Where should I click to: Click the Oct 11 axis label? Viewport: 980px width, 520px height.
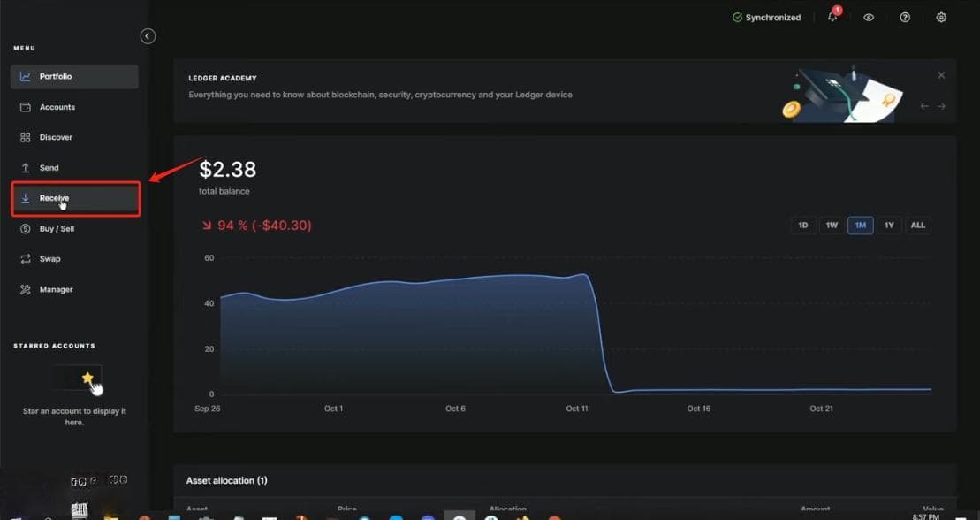point(577,409)
